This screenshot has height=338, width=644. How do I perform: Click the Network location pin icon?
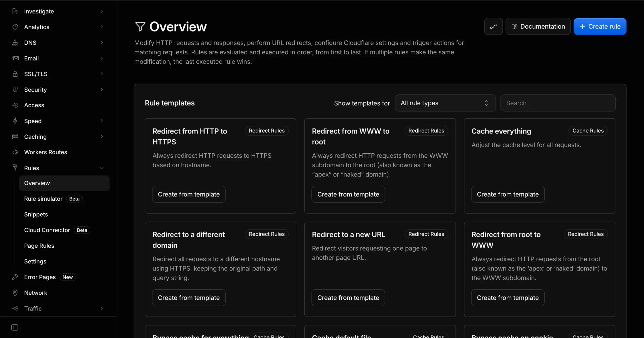click(x=15, y=293)
